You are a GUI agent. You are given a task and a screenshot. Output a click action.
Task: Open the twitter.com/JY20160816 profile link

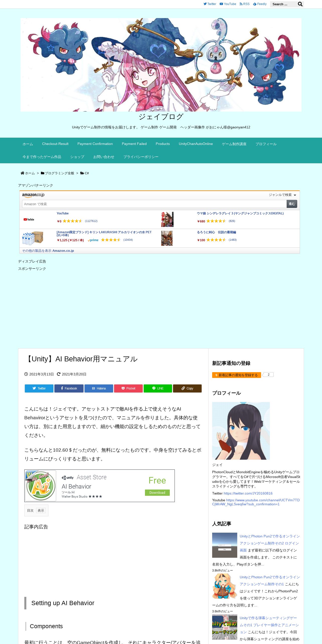point(248,493)
